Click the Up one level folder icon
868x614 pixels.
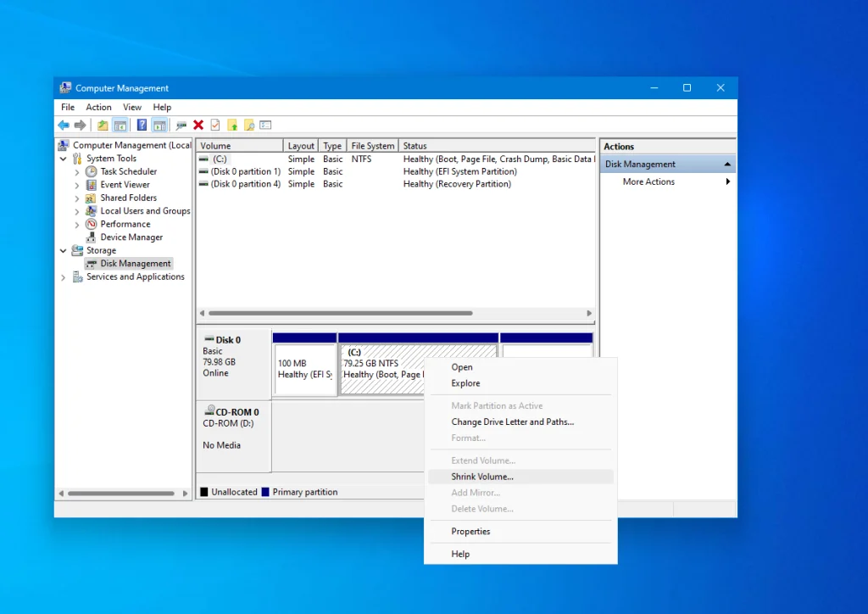click(103, 126)
